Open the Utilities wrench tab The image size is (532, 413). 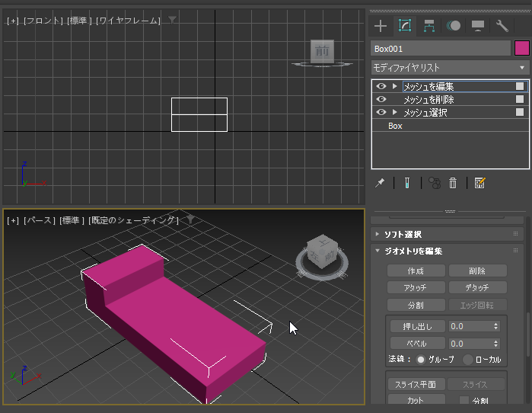tap(502, 26)
